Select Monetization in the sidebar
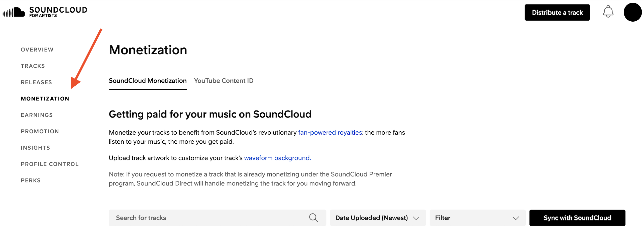The image size is (644, 231). [x=45, y=99]
